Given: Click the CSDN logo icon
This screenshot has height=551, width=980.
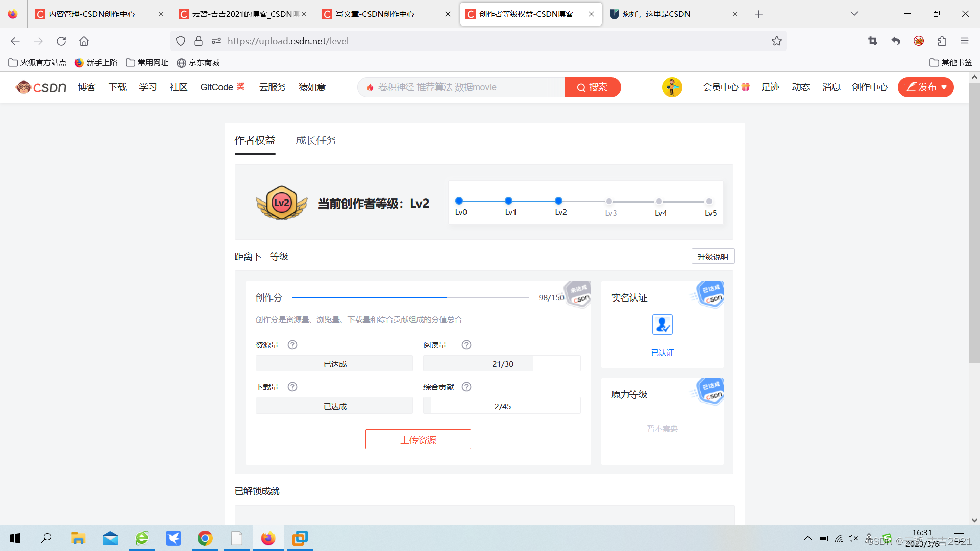Looking at the screenshot, I should pyautogui.click(x=23, y=87).
